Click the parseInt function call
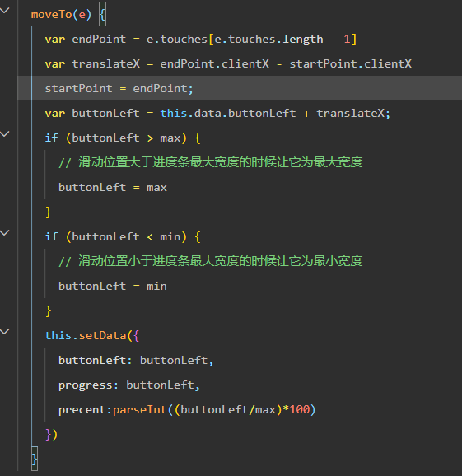The width and height of the screenshot is (462, 476). click(x=140, y=410)
